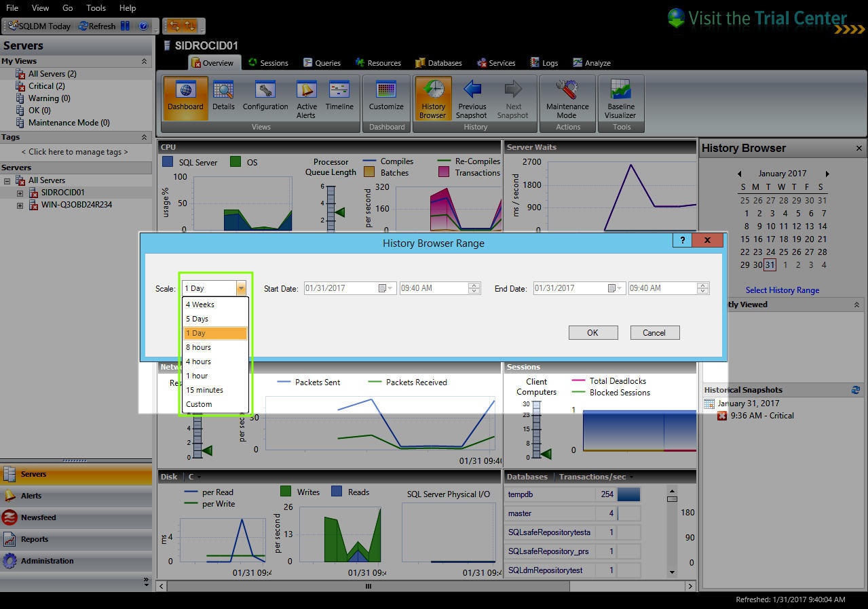Choose 15 minutes from Scale list
The width and height of the screenshot is (868, 609).
(215, 390)
